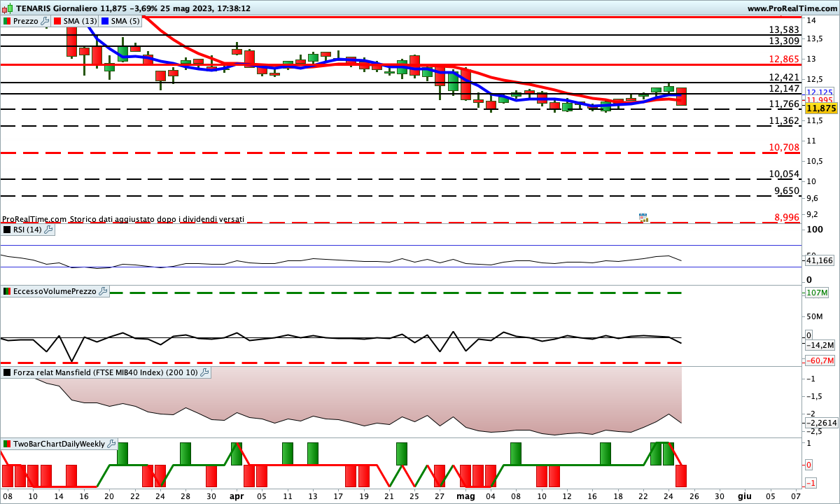Image resolution: width=840 pixels, height=504 pixels.
Task: Select the TwoBarChartDailyWeekly indicator label
Action: click(x=59, y=444)
